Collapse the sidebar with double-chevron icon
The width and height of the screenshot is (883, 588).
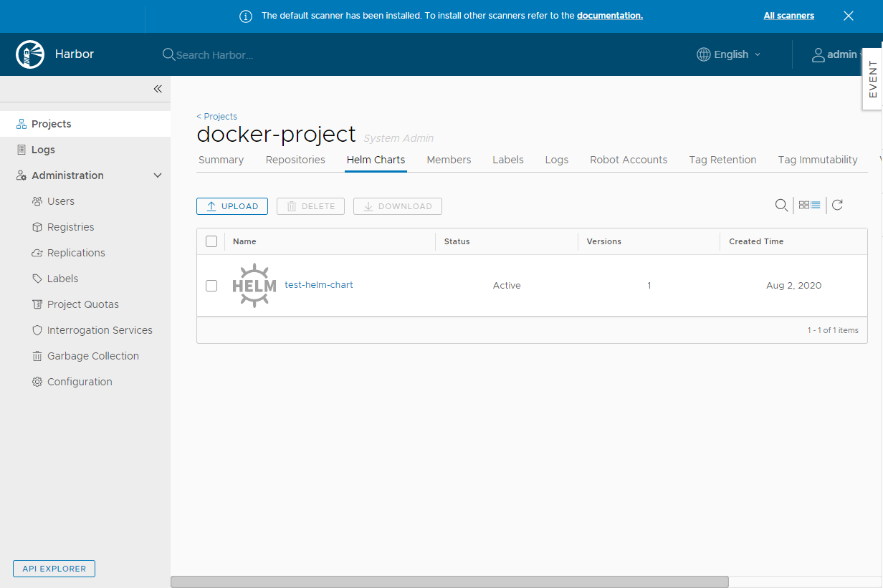[158, 89]
